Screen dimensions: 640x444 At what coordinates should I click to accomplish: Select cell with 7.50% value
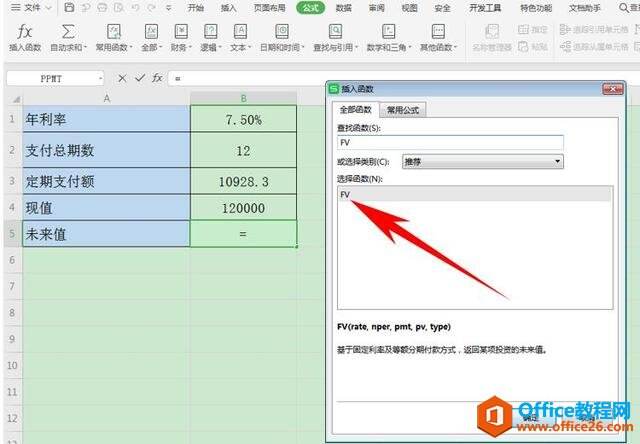click(x=243, y=119)
